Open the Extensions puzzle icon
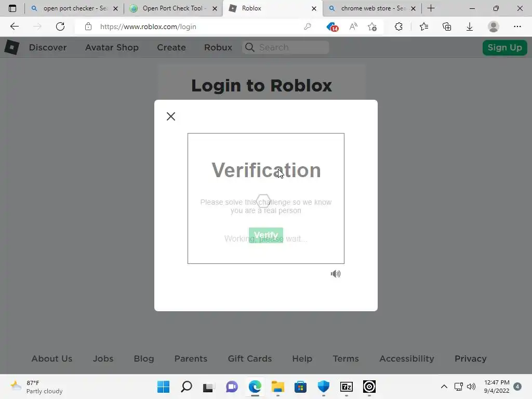532x399 pixels. click(x=398, y=26)
